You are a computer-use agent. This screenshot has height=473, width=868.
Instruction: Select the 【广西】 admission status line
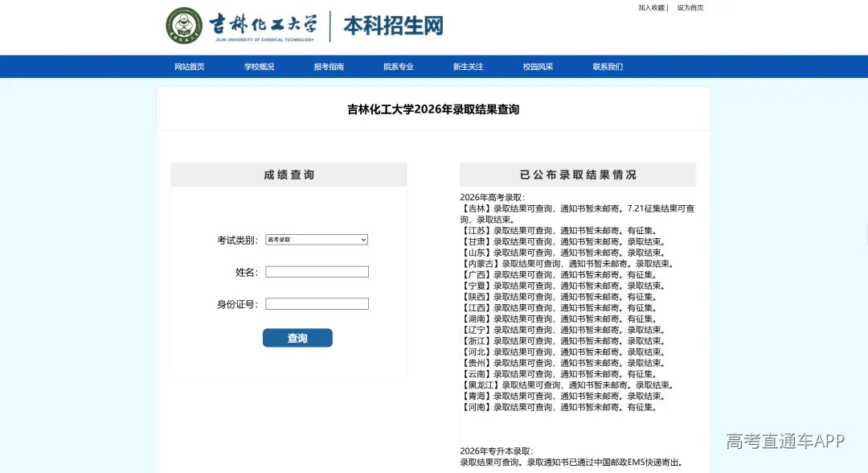(x=559, y=275)
